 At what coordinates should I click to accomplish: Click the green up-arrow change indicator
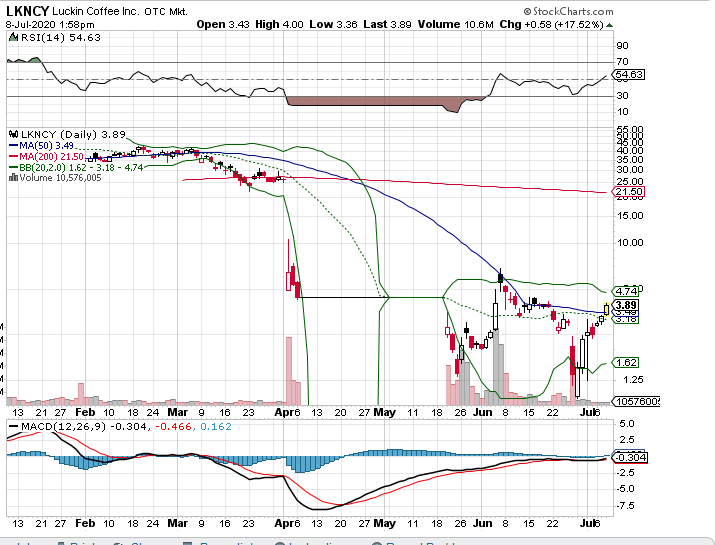(x=610, y=25)
